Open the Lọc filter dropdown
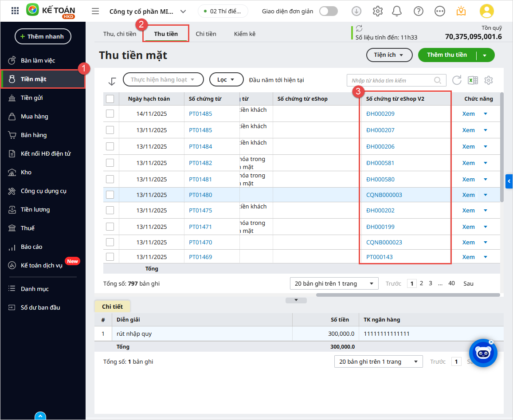Viewport: 513px width, 420px height. 226,80
